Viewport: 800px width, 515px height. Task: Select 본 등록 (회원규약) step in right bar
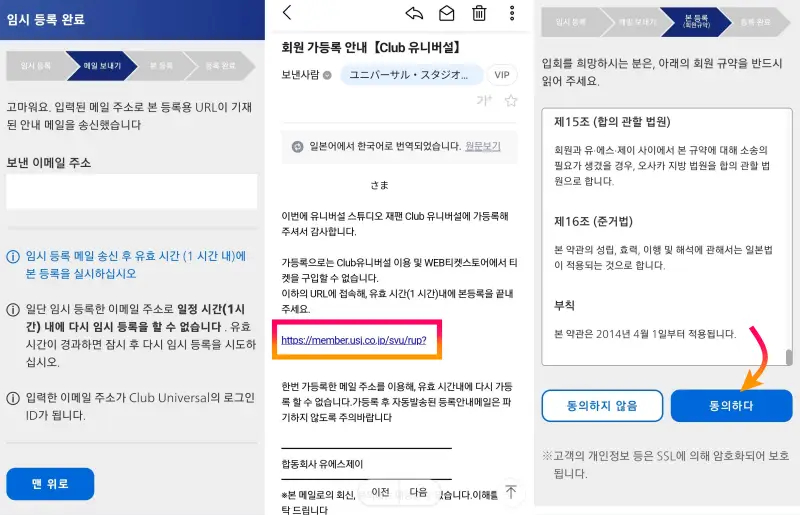[x=696, y=22]
